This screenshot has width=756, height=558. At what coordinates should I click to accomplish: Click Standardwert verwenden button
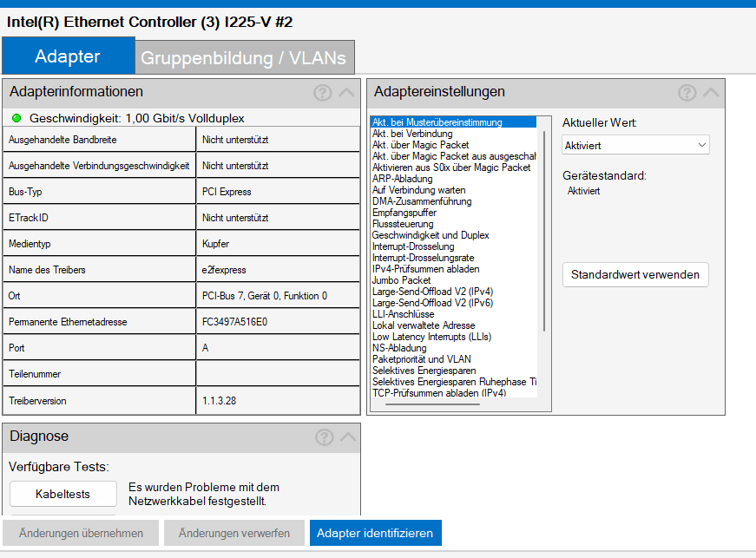point(635,275)
